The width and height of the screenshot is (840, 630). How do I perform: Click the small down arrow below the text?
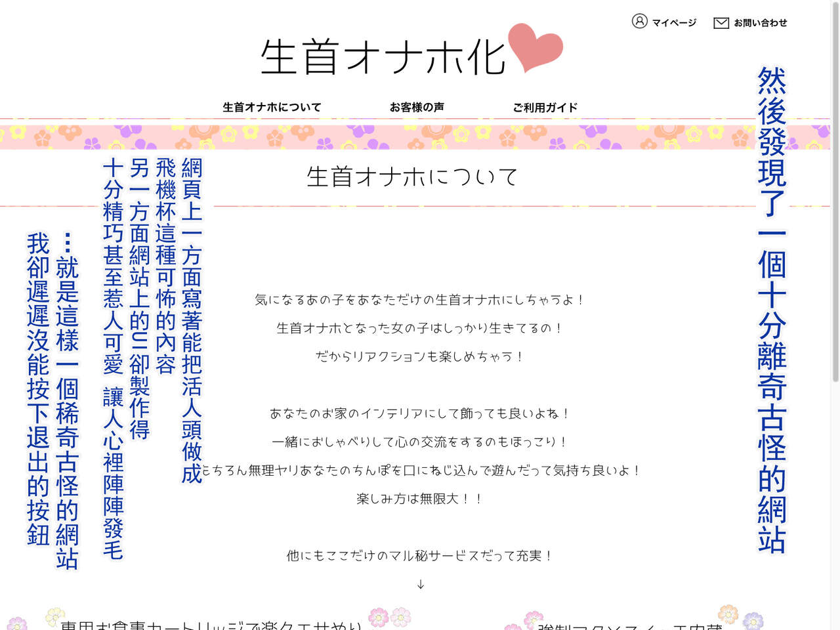point(421,584)
